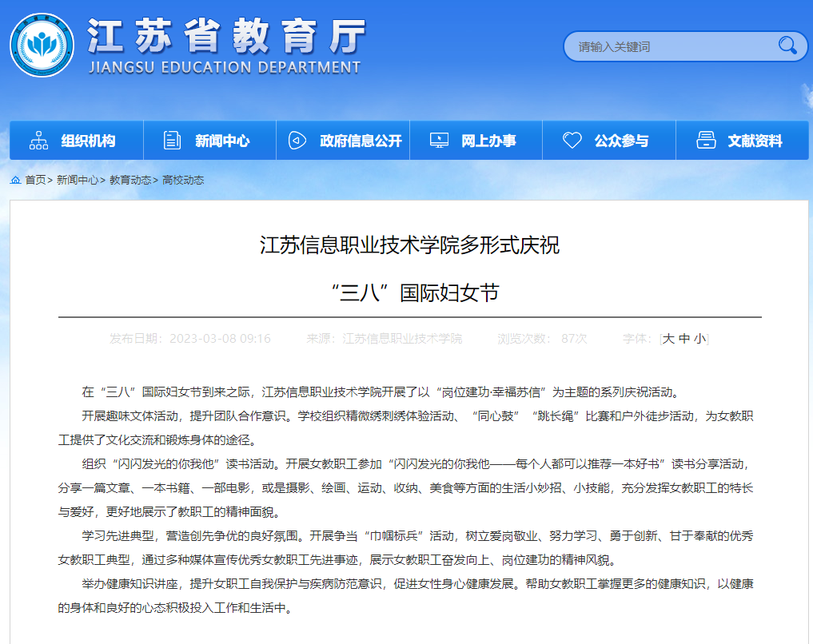Click the 网上办事 monitor icon
The width and height of the screenshot is (813, 644).
(439, 141)
